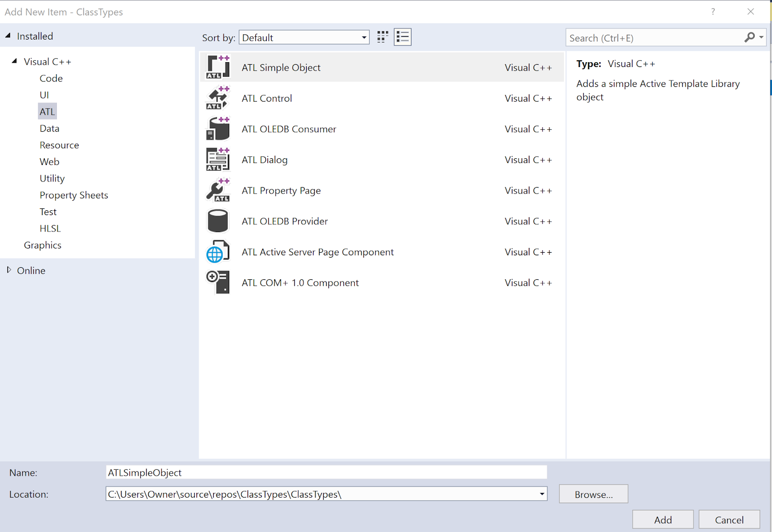This screenshot has height=532, width=772.
Task: Select the 'ATL Dialog' label
Action: tap(264, 160)
